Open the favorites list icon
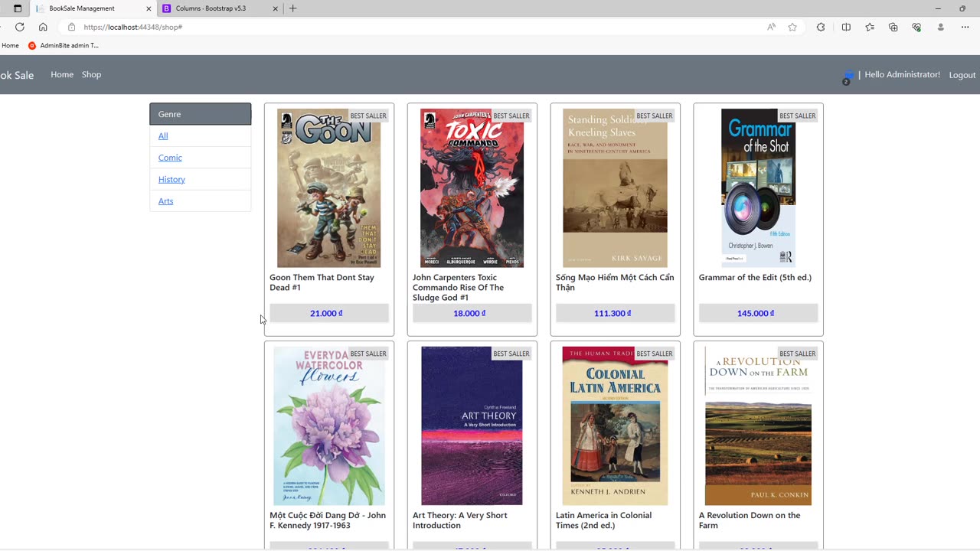Image resolution: width=980 pixels, height=551 pixels. click(x=870, y=27)
